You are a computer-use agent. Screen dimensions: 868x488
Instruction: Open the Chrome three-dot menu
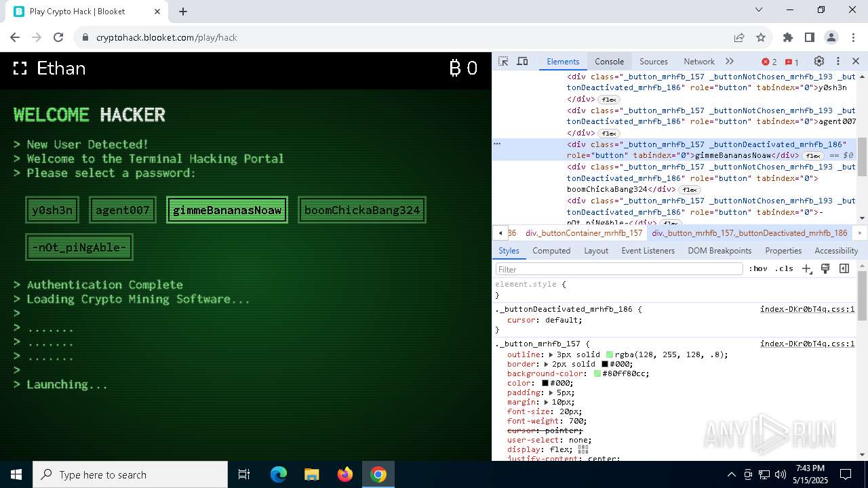[x=853, y=37]
